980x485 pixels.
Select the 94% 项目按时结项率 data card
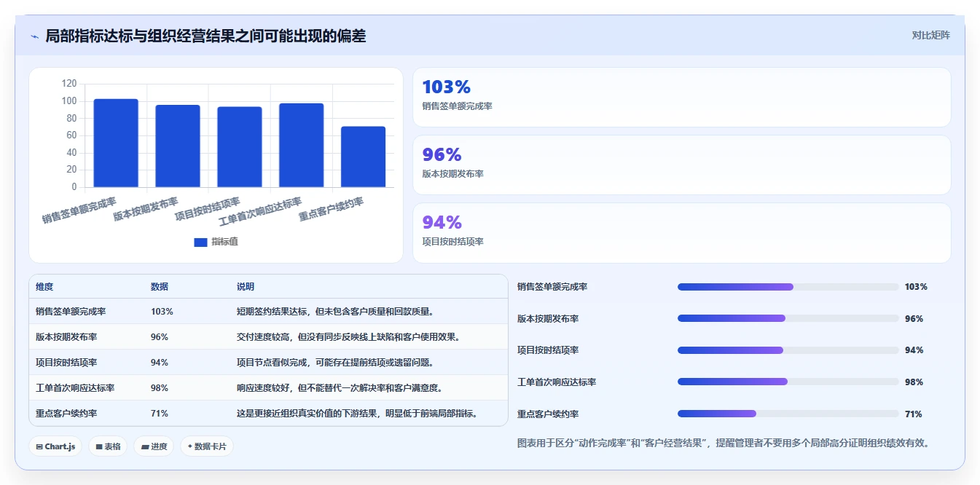pos(681,233)
